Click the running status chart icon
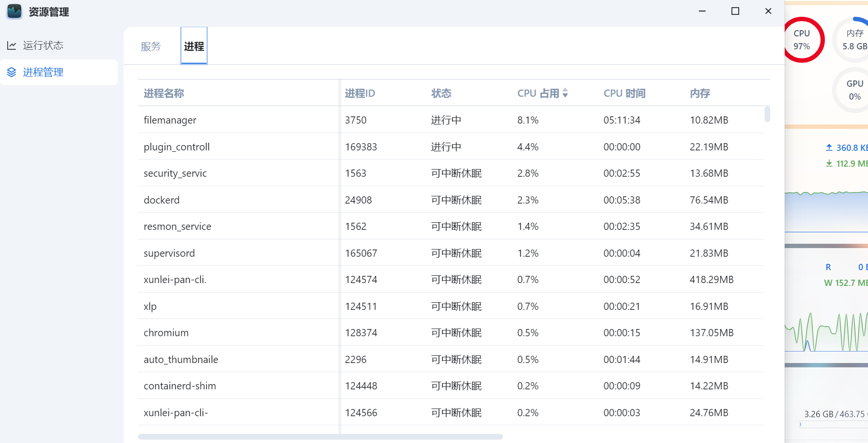 [x=11, y=45]
